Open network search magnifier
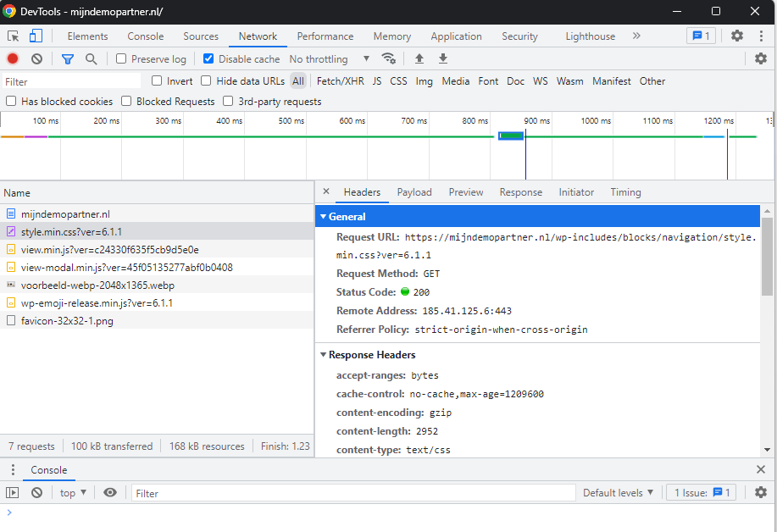 [x=92, y=59]
